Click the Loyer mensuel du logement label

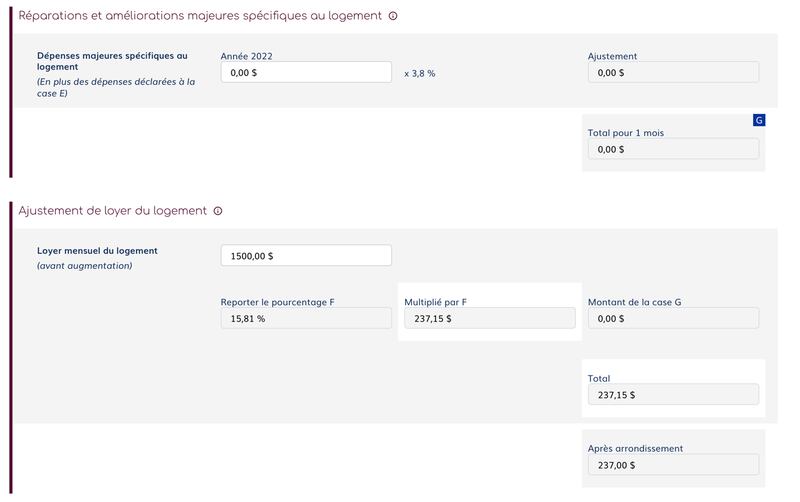pyautogui.click(x=97, y=250)
